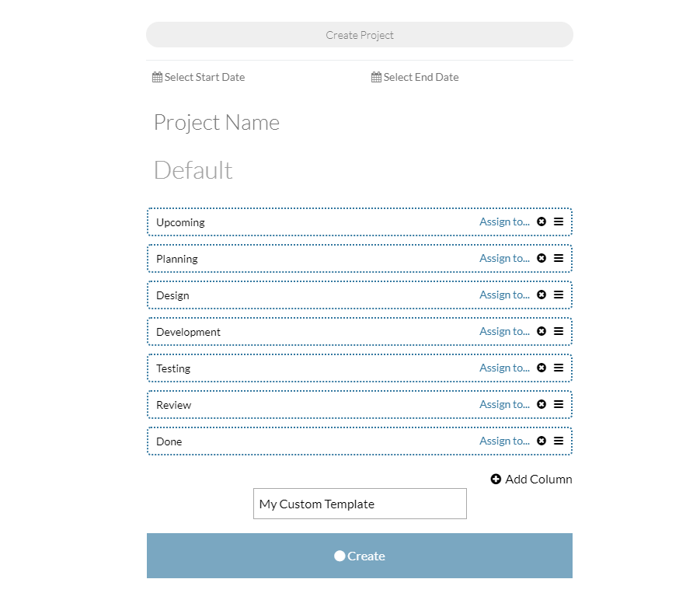Click the calendar icon beside Select Start Date

tap(157, 77)
